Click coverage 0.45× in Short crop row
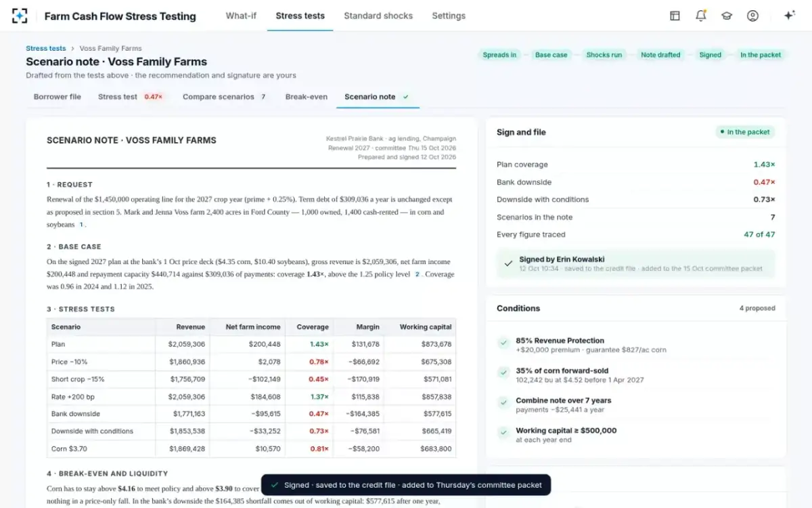The width and height of the screenshot is (812, 508). coord(319,379)
